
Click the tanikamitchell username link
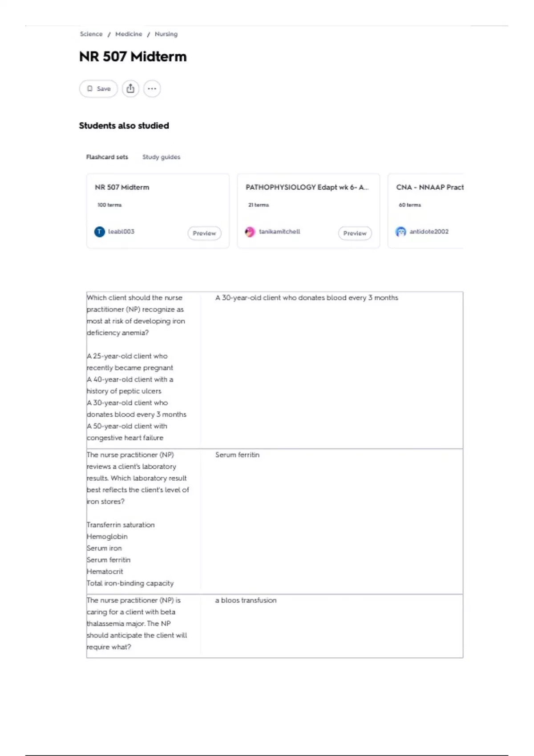tap(279, 231)
